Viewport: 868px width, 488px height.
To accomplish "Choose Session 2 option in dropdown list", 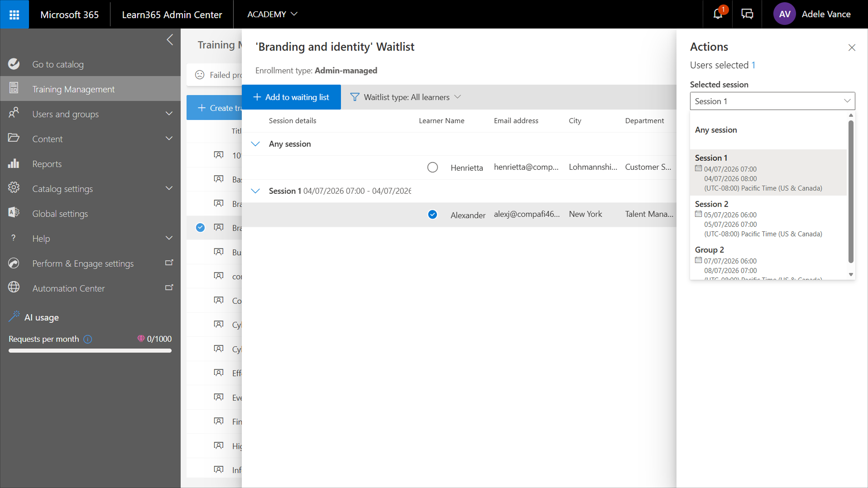I will [768, 219].
